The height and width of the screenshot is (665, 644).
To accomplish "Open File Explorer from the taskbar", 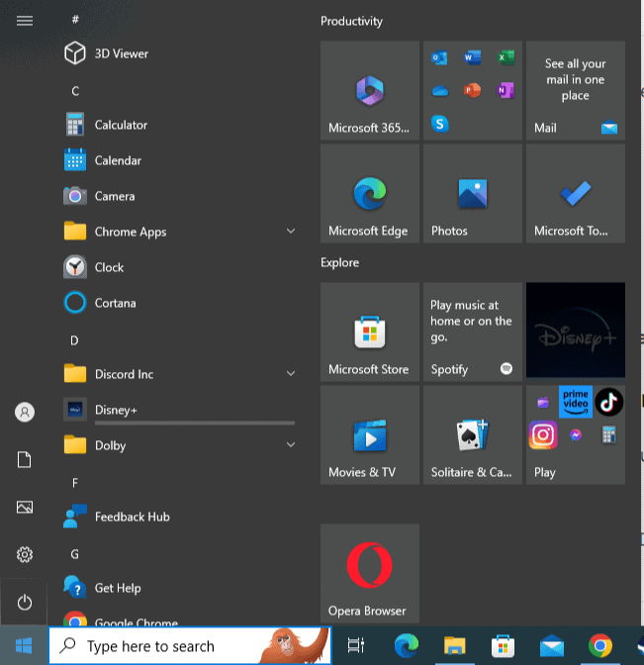I will pyautogui.click(x=454, y=645).
